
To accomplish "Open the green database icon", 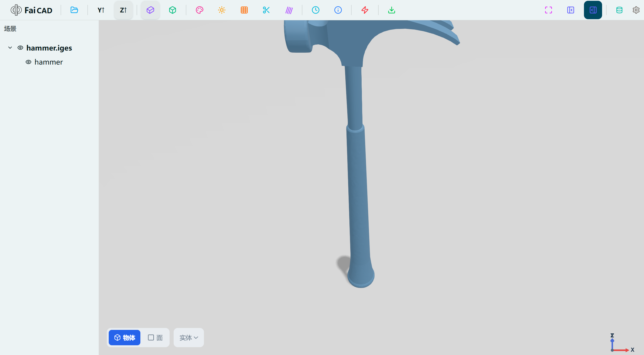I will [619, 10].
